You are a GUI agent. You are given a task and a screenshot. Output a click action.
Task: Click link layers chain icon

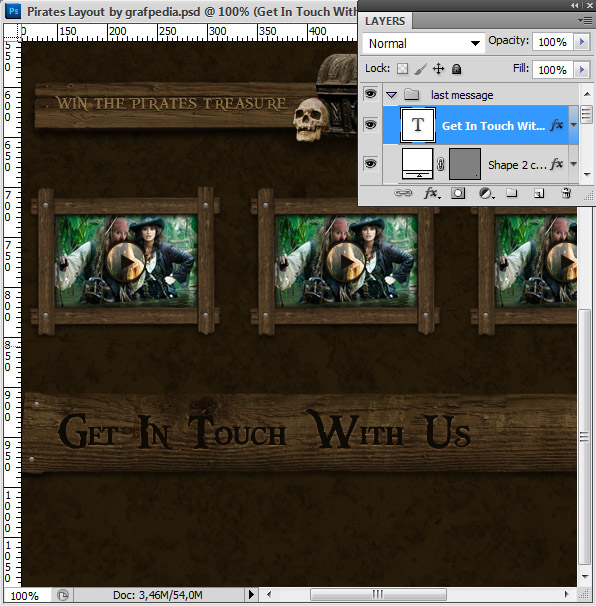coord(403,192)
